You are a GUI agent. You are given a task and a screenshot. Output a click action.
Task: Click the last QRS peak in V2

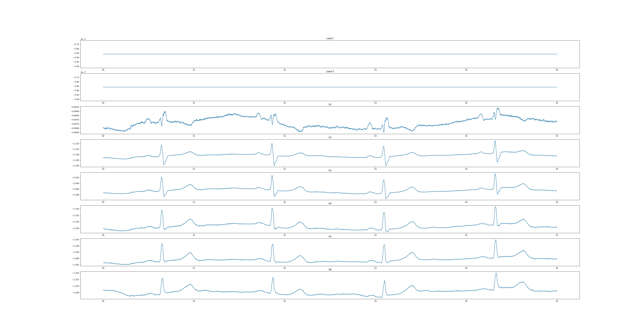pos(495,141)
